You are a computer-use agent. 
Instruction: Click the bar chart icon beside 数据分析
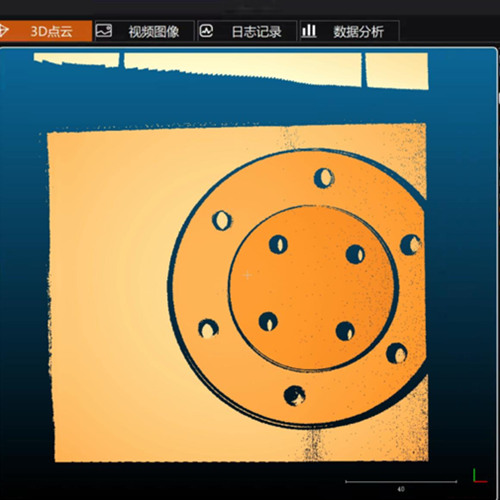point(309,31)
